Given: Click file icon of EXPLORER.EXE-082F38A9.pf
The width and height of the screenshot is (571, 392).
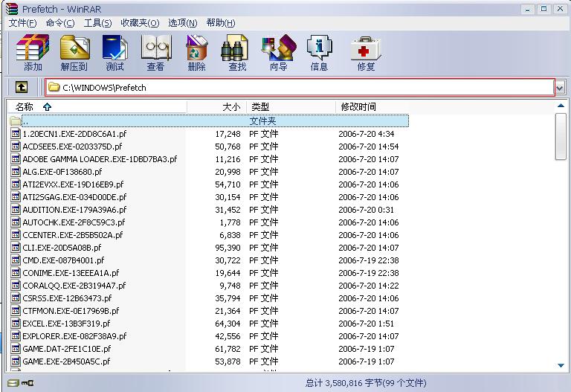Looking at the screenshot, I should pos(16,336).
